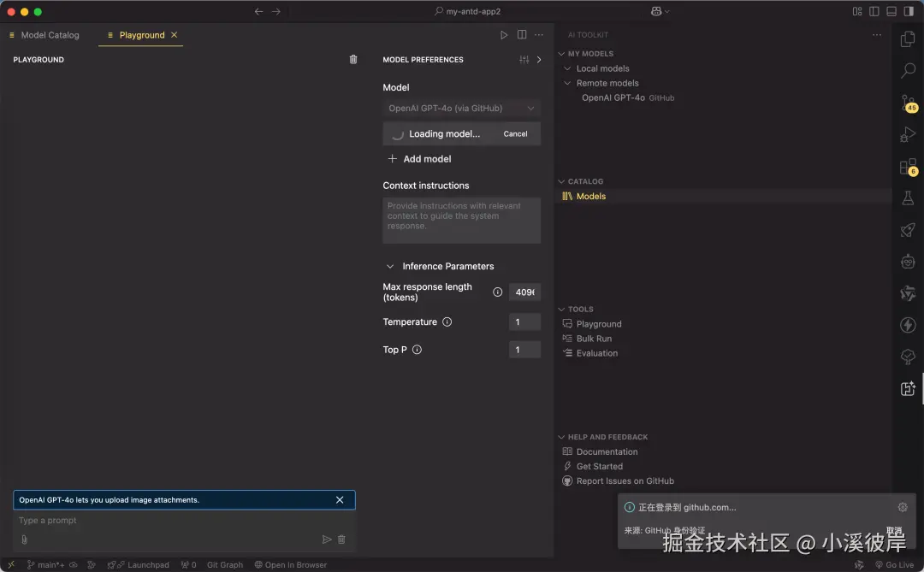This screenshot has width=924, height=572.
Task: Delete prompt with bottom trash icon
Action: pos(341,539)
